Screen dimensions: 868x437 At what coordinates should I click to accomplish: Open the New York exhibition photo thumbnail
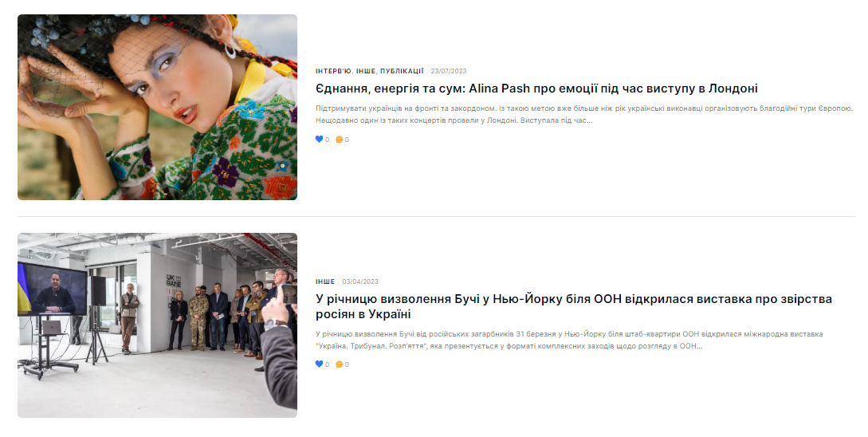pyautogui.click(x=157, y=325)
